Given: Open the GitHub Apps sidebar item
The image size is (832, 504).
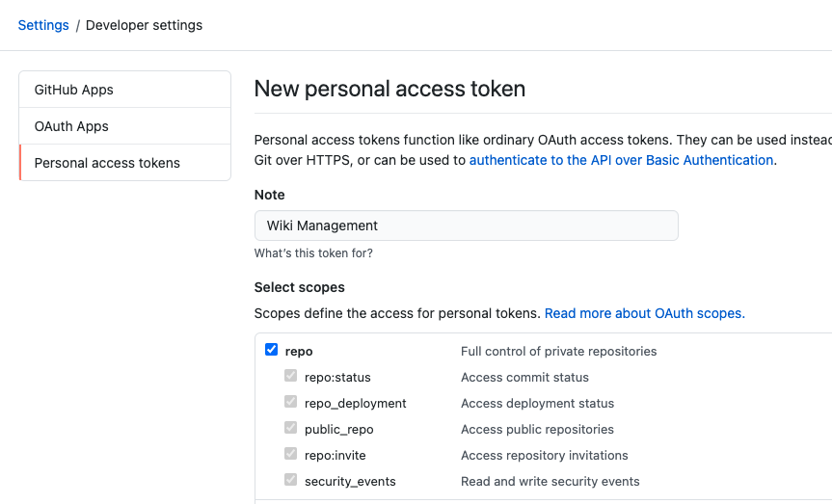Looking at the screenshot, I should pos(74,90).
